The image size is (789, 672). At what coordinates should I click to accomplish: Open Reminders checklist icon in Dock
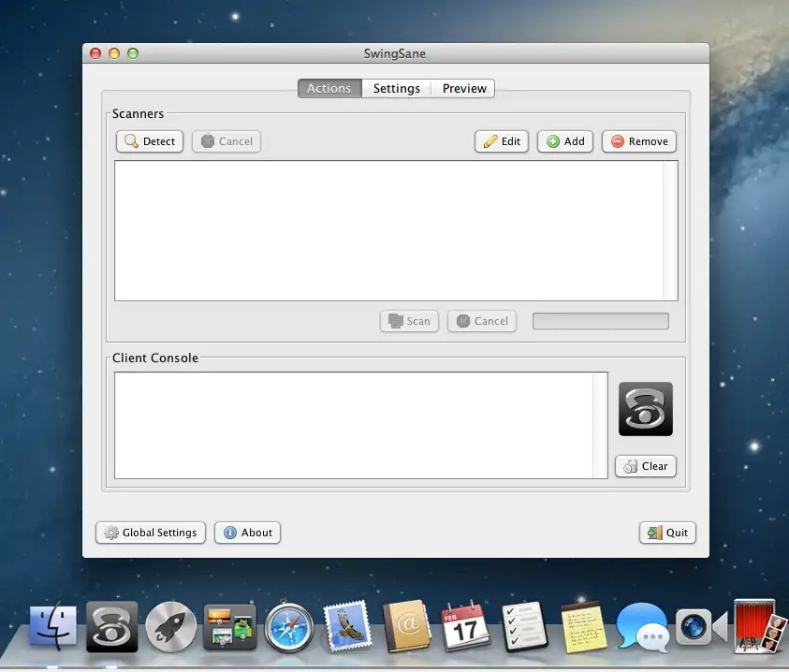525,627
